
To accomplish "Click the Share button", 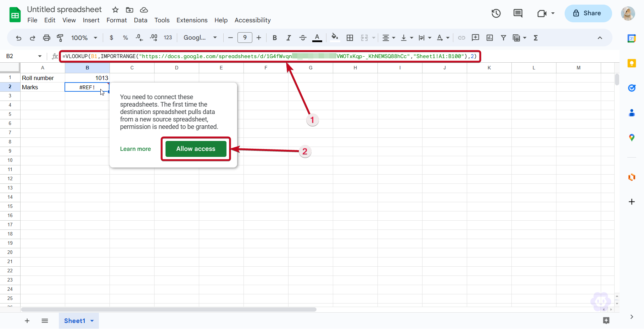I will point(588,13).
